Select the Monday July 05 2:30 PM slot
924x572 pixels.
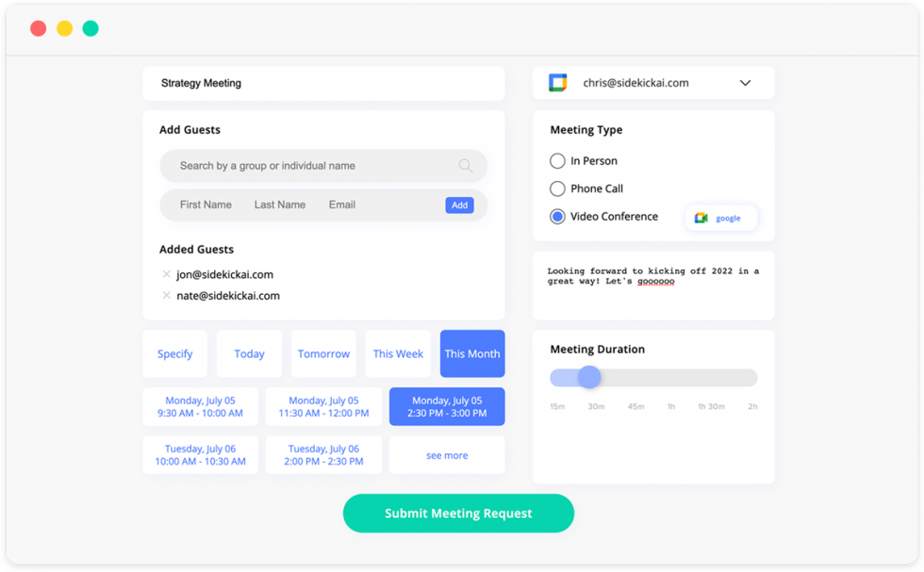tap(446, 406)
